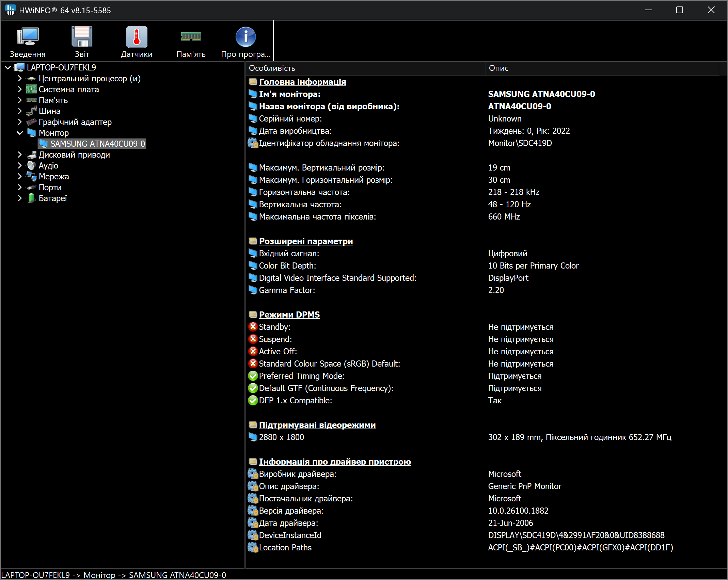Click the Аудіо speaker tree icon

click(31, 166)
